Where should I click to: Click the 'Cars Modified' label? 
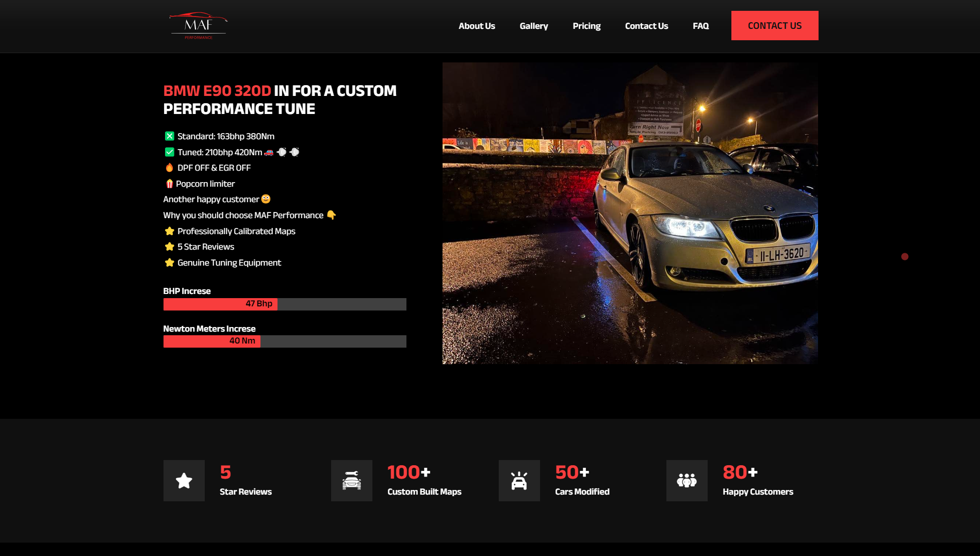coord(582,492)
